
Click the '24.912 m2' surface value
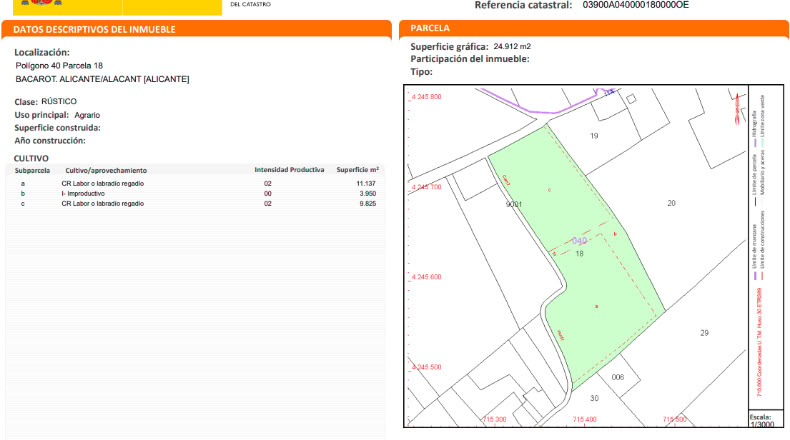pos(512,46)
